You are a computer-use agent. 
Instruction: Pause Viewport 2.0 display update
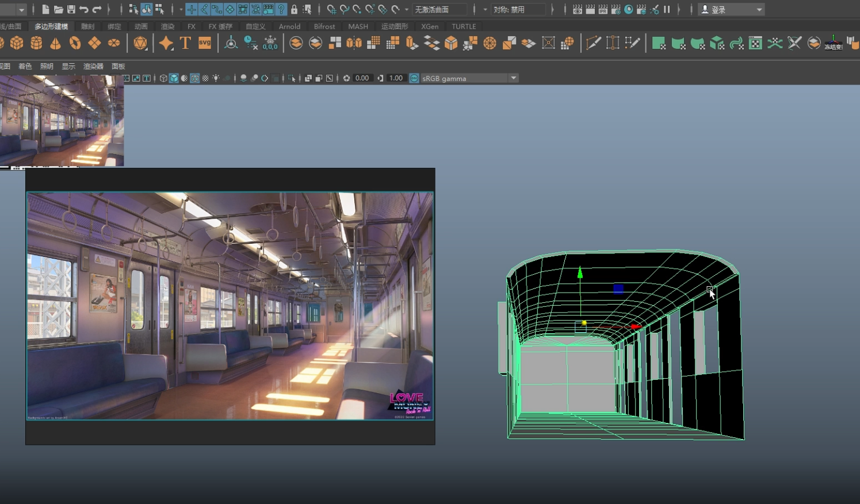[667, 9]
